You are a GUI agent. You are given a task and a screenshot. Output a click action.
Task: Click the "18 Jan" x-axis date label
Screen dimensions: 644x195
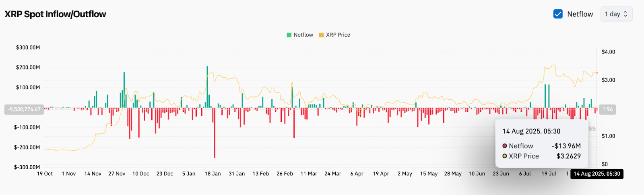coord(213,174)
